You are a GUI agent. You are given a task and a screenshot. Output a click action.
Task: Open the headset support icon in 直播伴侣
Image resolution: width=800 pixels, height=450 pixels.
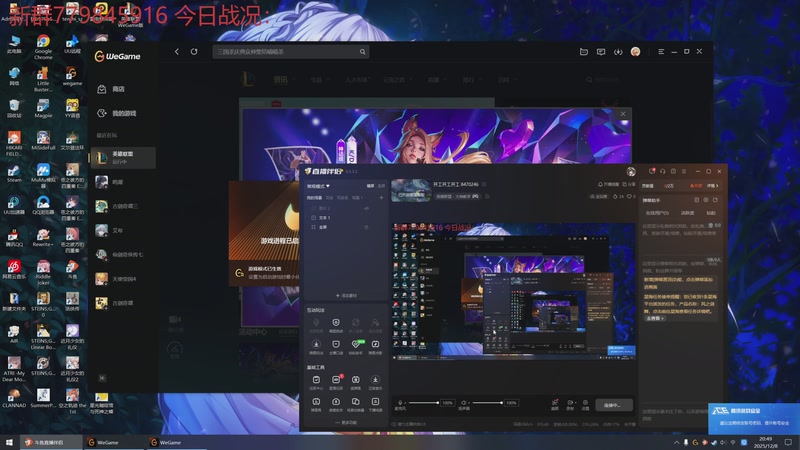[x=662, y=171]
